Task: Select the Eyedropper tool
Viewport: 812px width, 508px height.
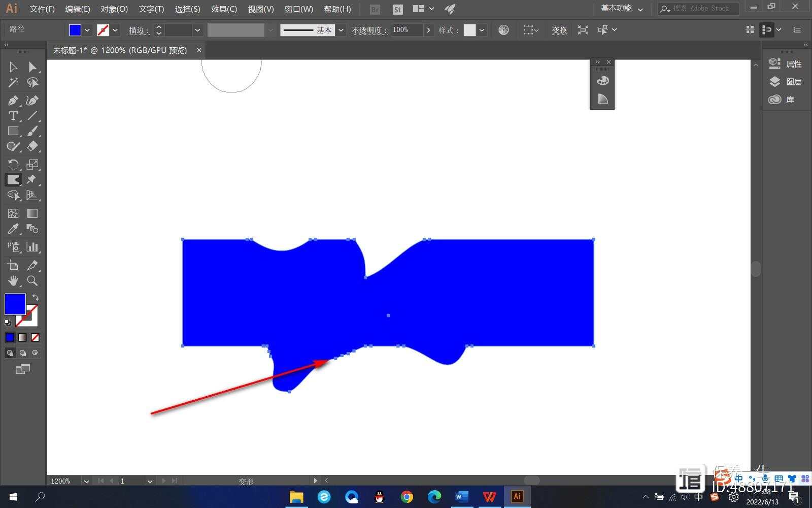Action: pyautogui.click(x=13, y=229)
